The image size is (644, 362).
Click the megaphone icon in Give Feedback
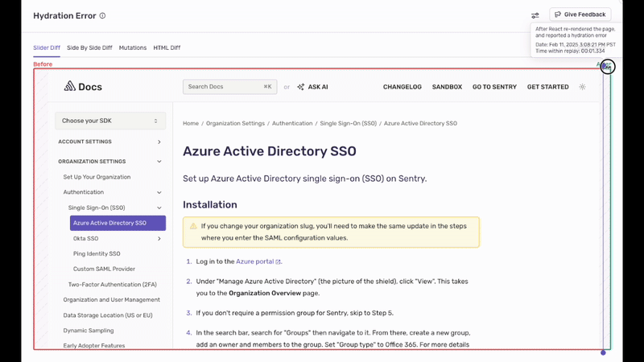coord(558,14)
